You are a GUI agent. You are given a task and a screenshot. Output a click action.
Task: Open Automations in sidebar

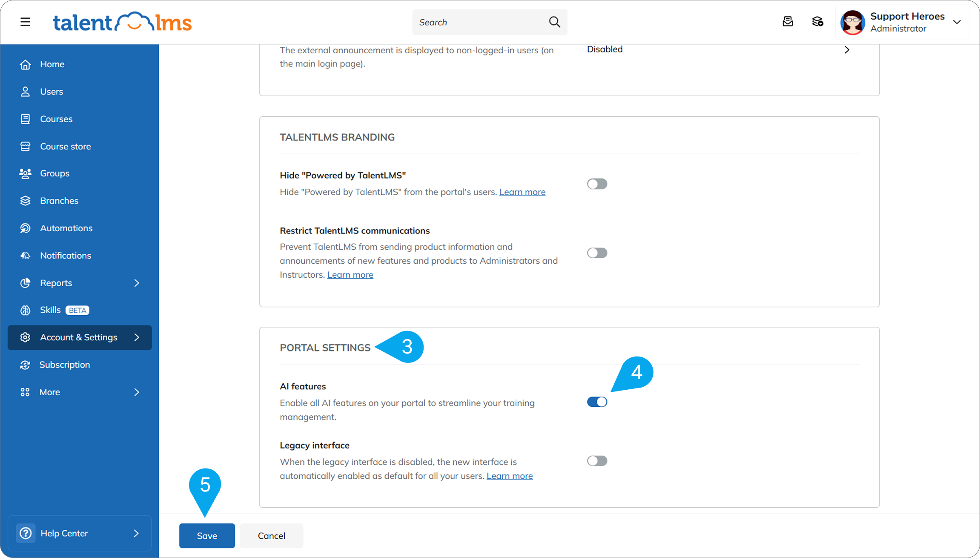coord(80,228)
